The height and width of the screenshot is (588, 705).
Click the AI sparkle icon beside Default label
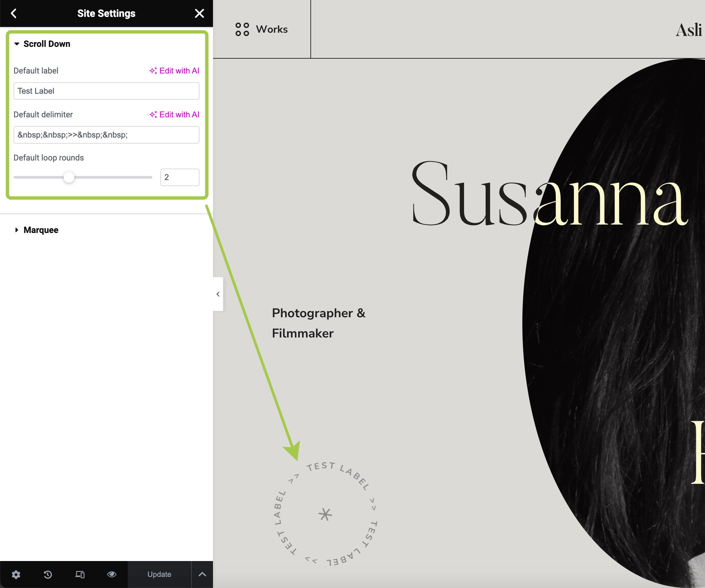(x=153, y=71)
